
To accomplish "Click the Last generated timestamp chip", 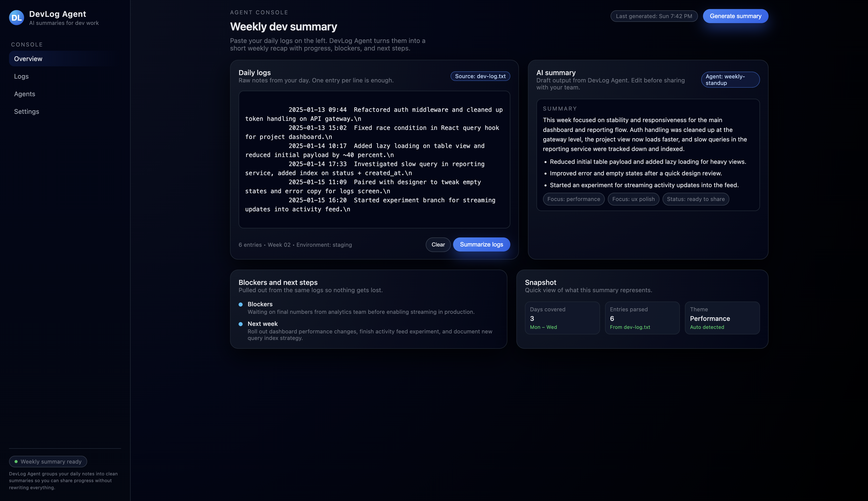I will click(x=654, y=16).
